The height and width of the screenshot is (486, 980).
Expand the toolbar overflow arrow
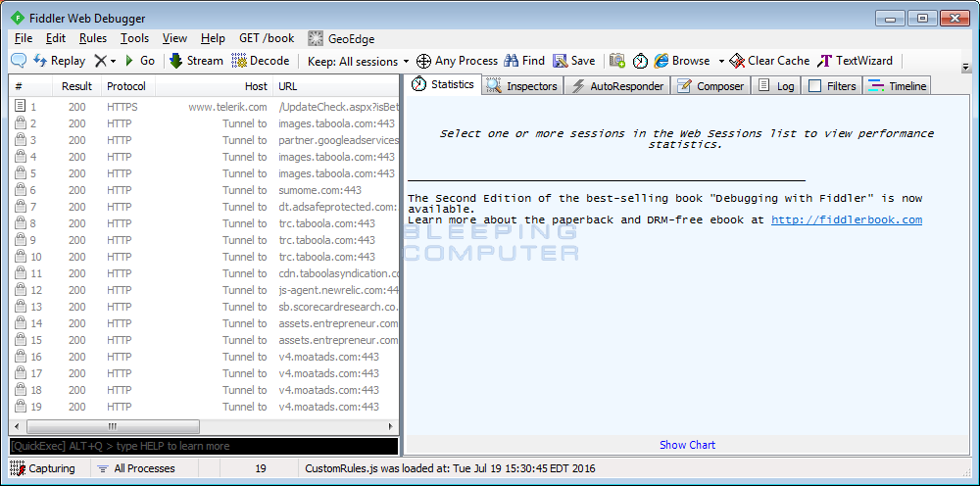[966, 67]
